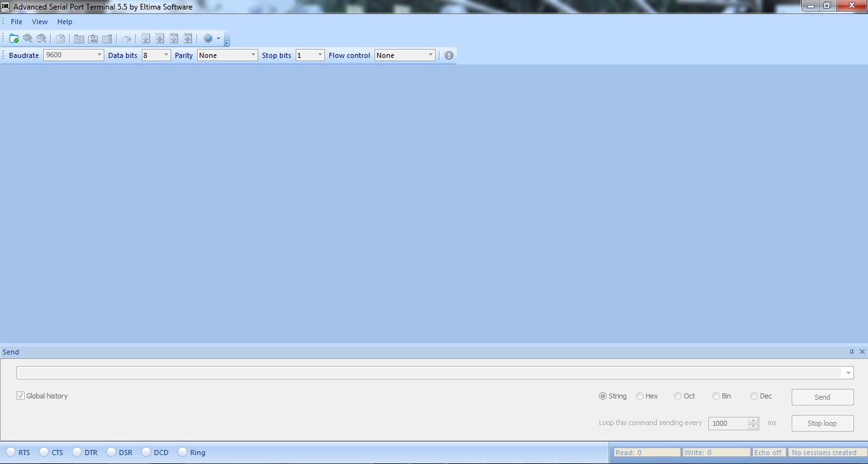This screenshot has height=464, width=868.
Task: Click the copy documents toolbar icon
Action: (x=60, y=39)
